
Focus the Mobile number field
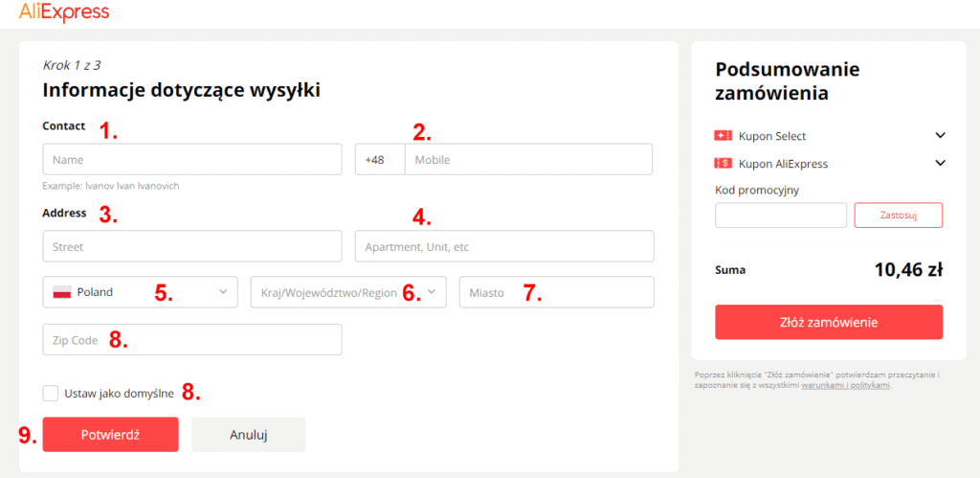point(528,160)
